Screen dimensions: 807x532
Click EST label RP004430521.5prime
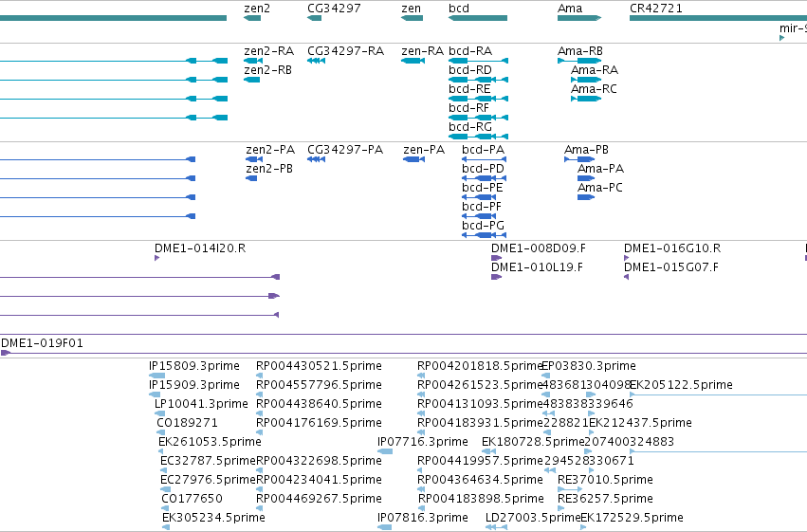tap(319, 366)
